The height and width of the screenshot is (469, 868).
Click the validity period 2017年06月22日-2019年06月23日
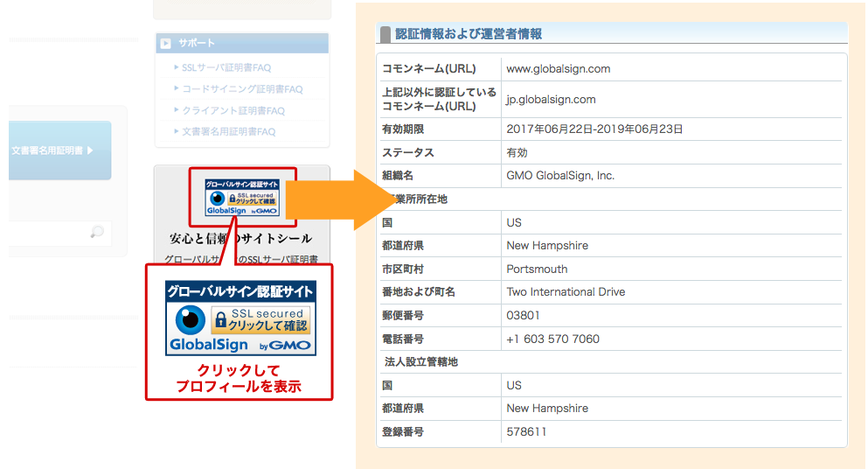(x=594, y=129)
